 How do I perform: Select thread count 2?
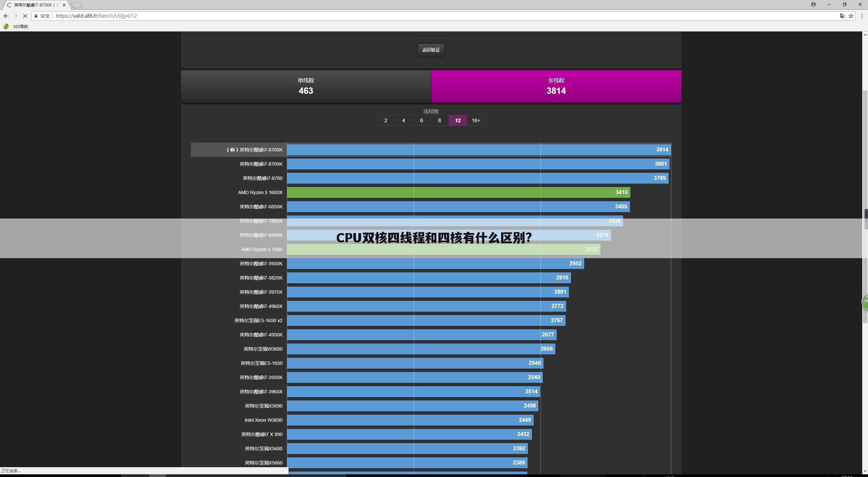[386, 120]
